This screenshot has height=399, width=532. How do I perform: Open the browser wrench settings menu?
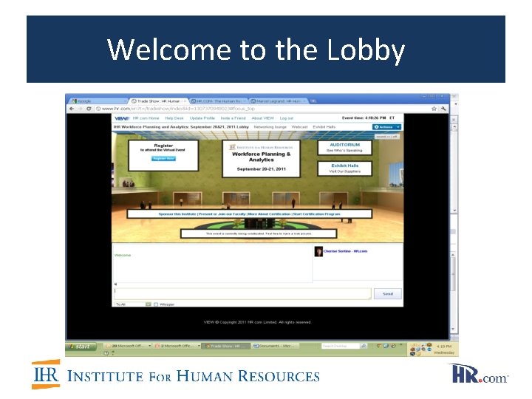[443, 109]
